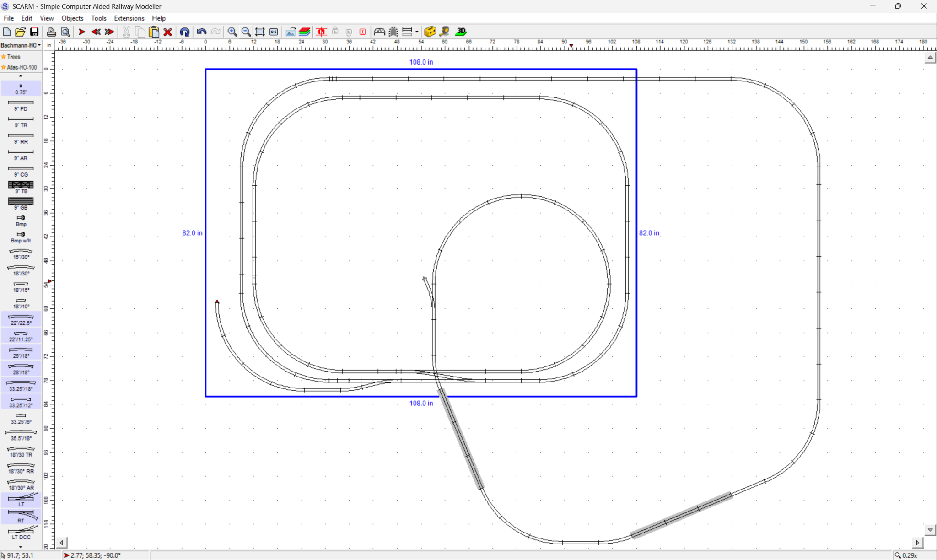
Task: Select the 22"/22.5° curve track
Action: tap(21, 319)
